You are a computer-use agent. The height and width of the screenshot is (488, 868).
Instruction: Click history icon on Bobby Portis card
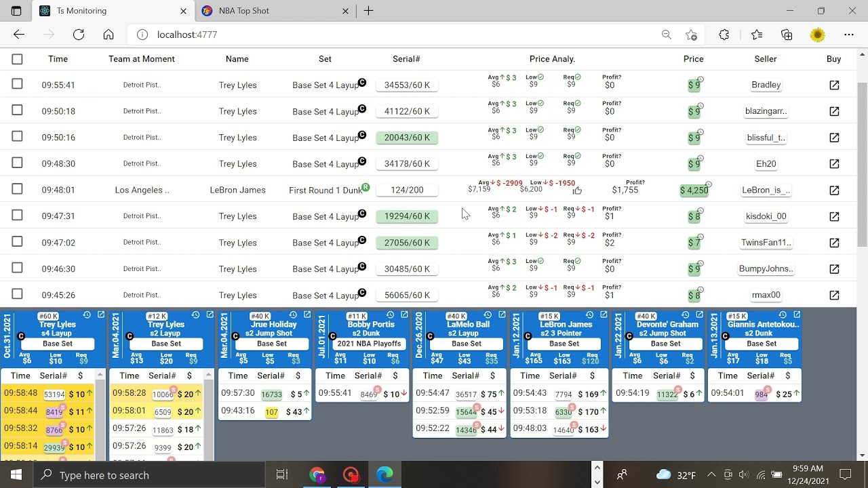[391, 315]
